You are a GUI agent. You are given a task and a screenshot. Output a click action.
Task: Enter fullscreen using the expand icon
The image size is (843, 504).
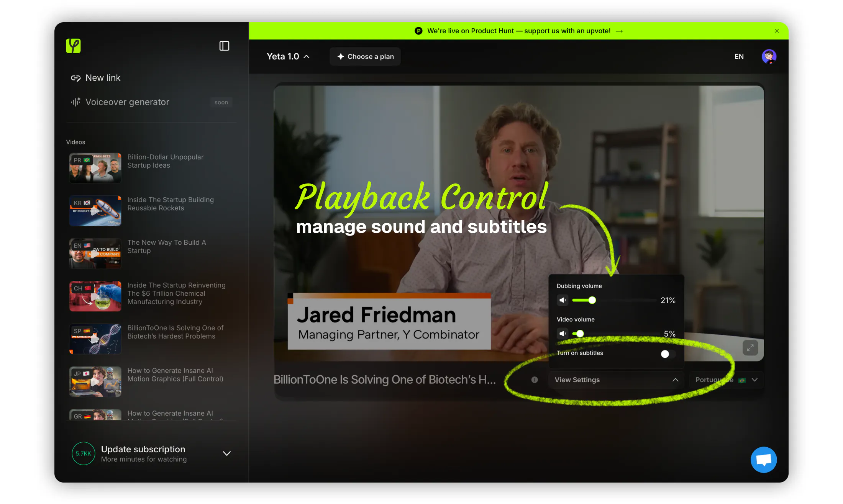coord(750,348)
